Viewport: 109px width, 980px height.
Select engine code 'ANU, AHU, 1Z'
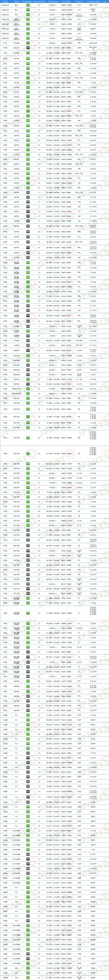coord(93,48)
